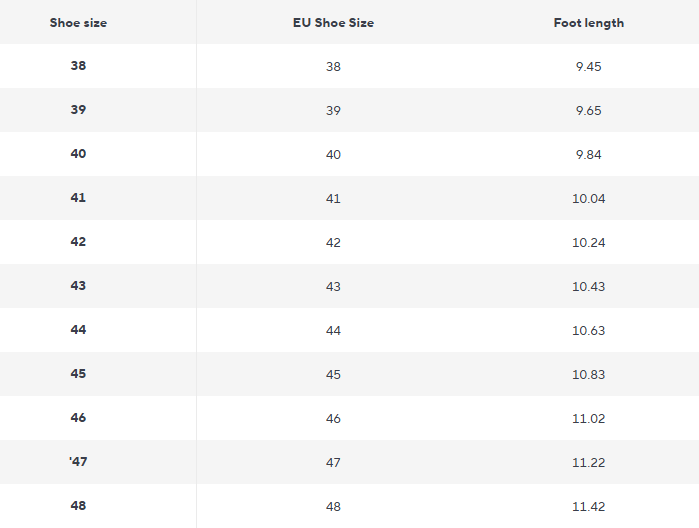Click the Foot length column header
Viewport: 699px width, 528px height.
[x=588, y=22]
